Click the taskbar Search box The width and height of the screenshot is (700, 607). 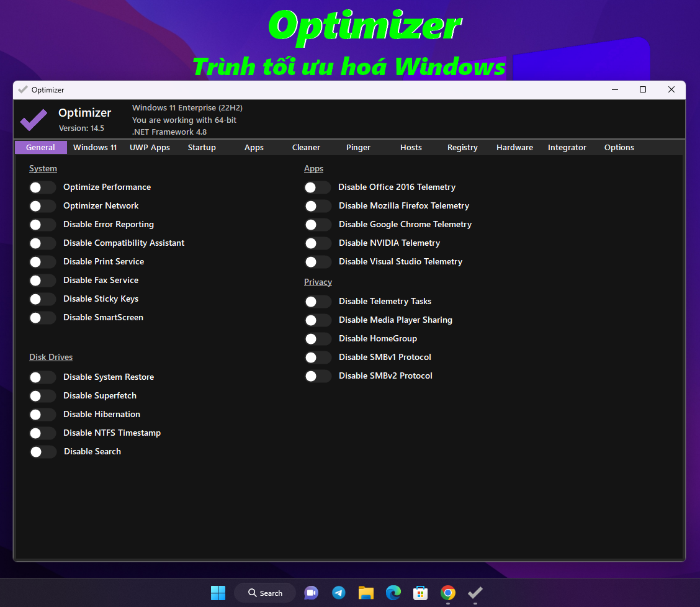265,593
